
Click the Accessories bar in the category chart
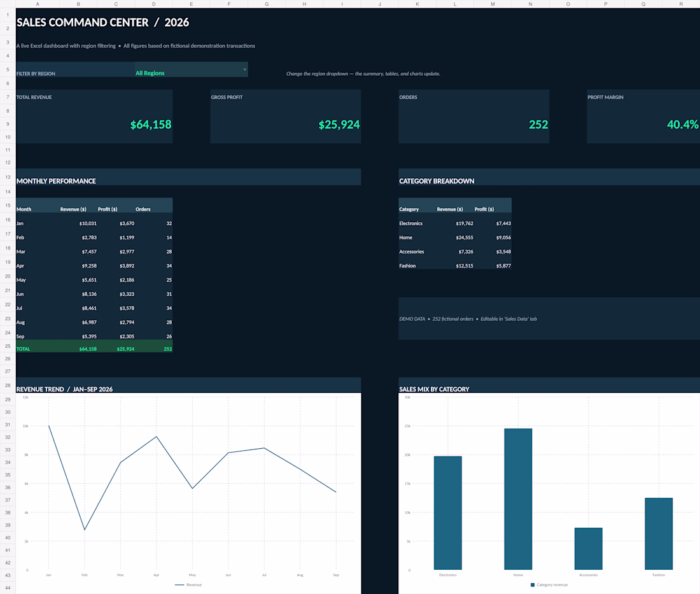click(x=589, y=549)
